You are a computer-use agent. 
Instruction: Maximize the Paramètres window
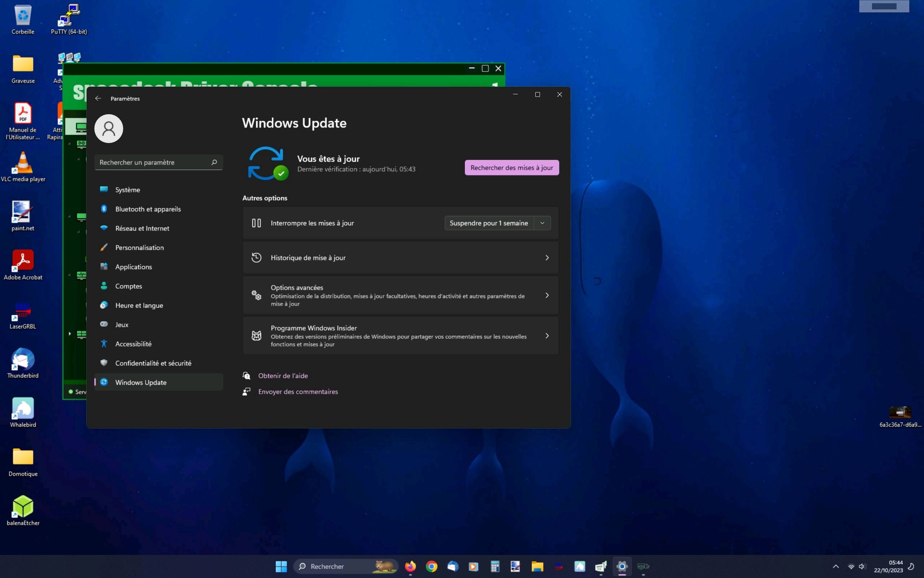click(x=537, y=94)
